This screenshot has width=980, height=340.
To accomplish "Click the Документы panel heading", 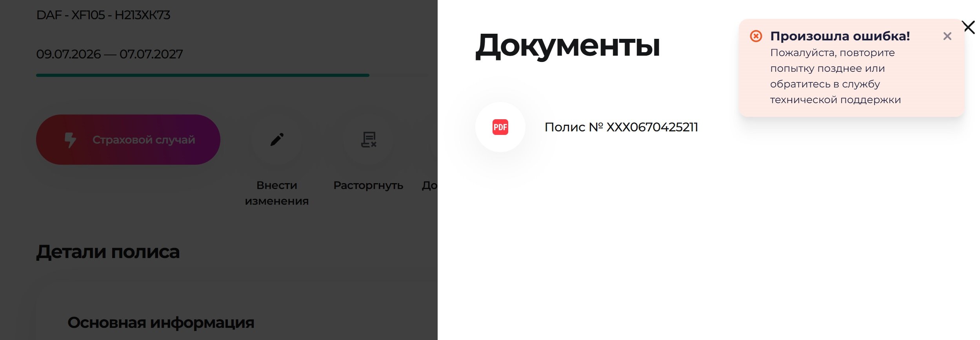I will (568, 45).
